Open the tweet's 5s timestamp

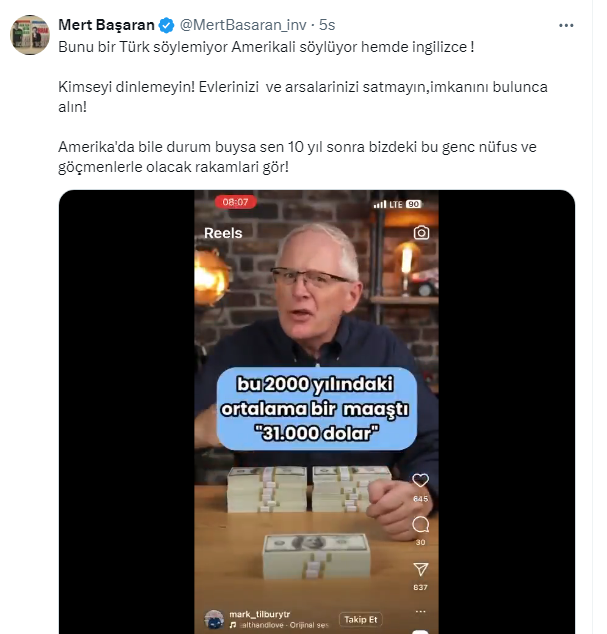(327, 25)
